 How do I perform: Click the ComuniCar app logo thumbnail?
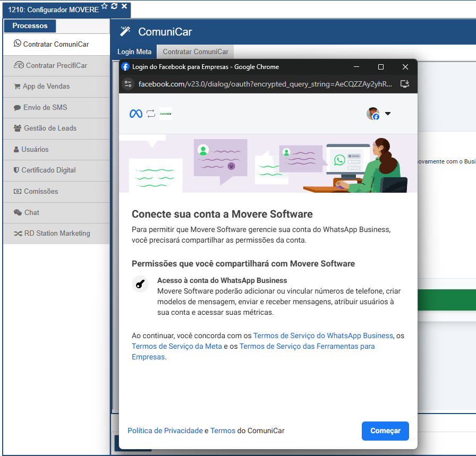pyautogui.click(x=166, y=114)
